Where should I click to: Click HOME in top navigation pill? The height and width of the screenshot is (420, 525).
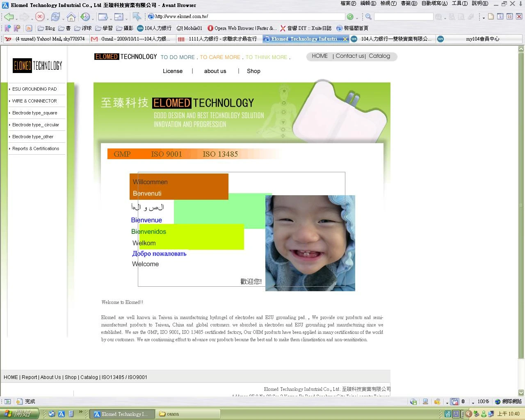(x=320, y=56)
